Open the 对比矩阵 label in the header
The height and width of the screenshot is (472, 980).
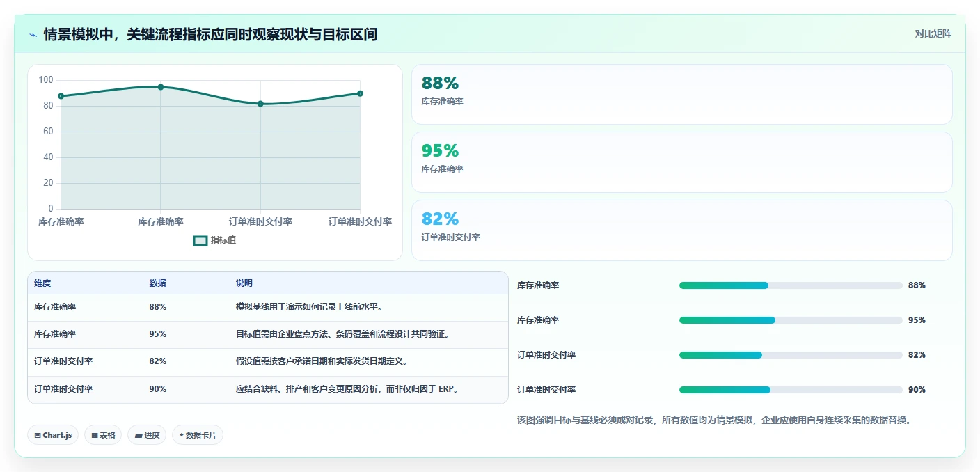pyautogui.click(x=933, y=33)
